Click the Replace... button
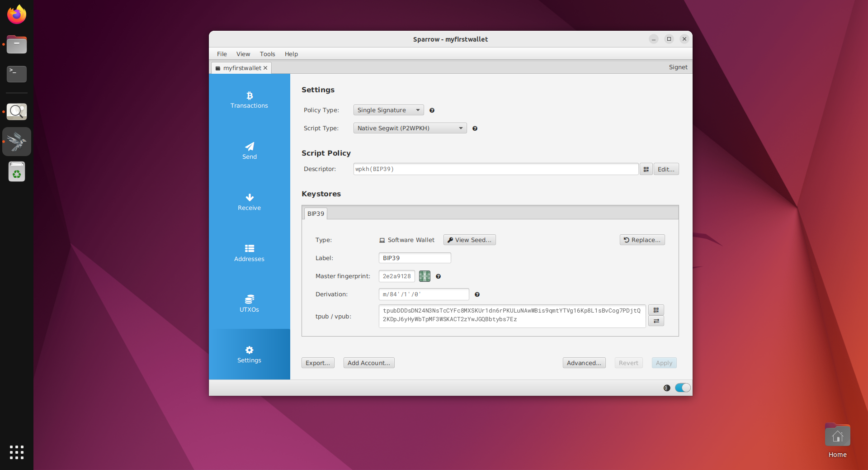 [x=642, y=240]
